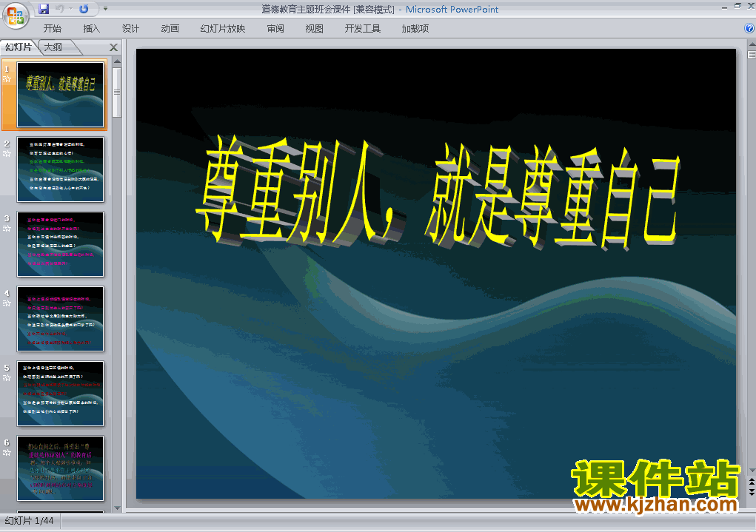This screenshot has height=532, width=756.
Task: Open the 加载项 ribbon tab
Action: coord(415,28)
